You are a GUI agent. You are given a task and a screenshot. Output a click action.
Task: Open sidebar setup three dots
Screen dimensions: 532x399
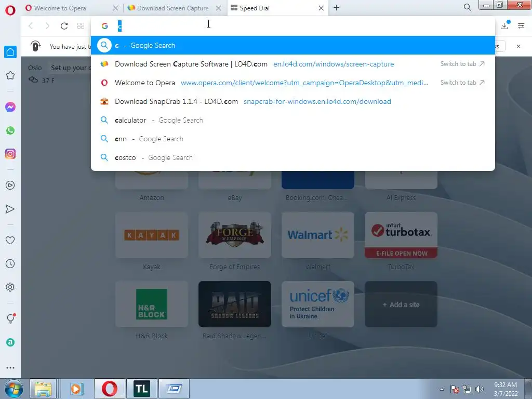coord(10,368)
